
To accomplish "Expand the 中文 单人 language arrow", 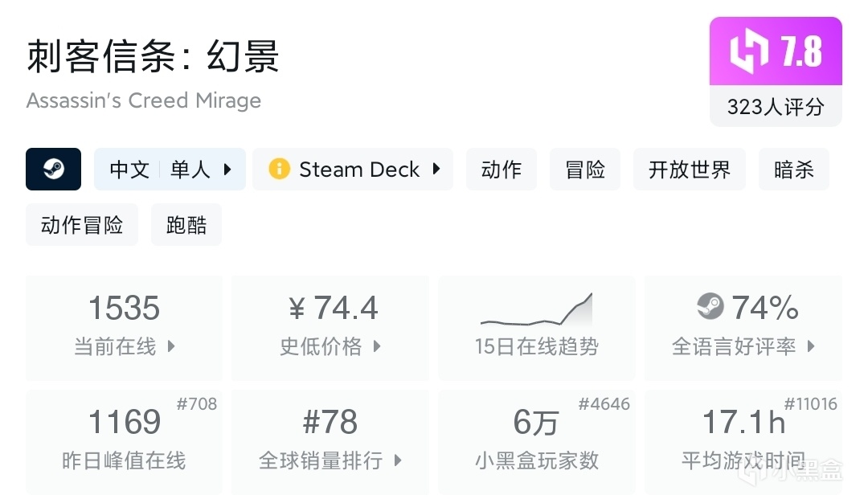I will tap(227, 170).
